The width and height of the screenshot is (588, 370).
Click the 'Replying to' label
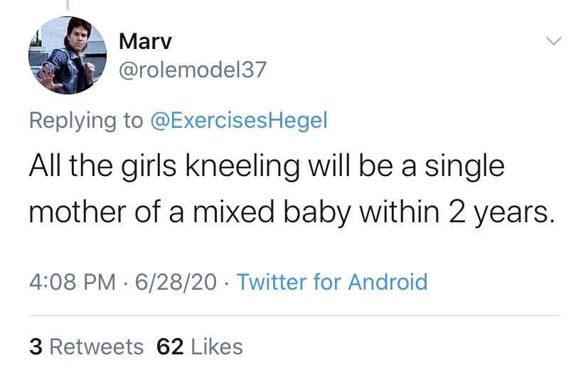click(85, 120)
